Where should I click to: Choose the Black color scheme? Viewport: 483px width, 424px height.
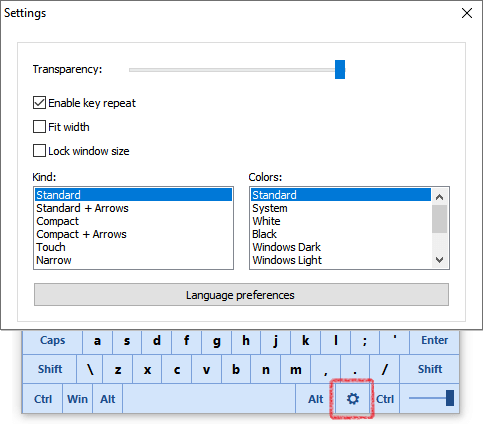click(341, 234)
